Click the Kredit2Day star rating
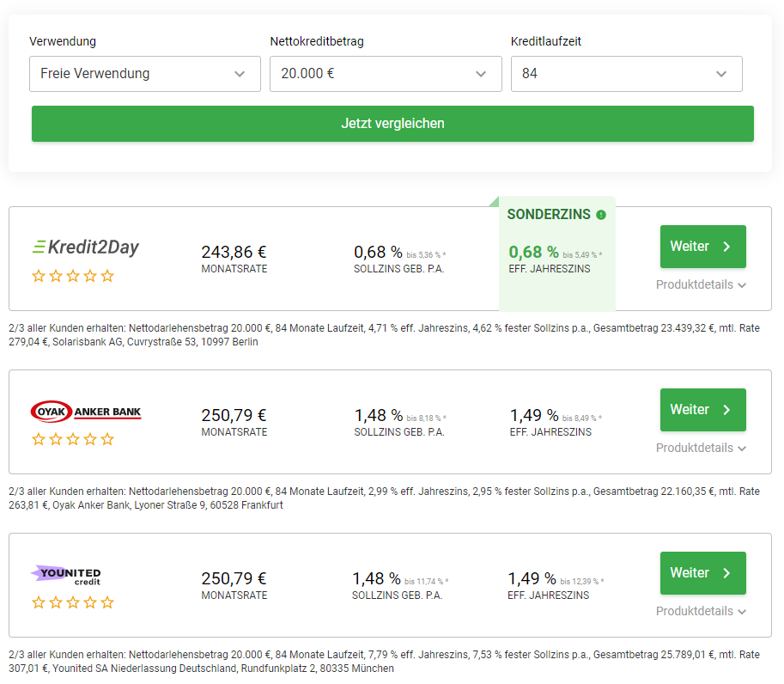784x684 pixels. coord(73,276)
